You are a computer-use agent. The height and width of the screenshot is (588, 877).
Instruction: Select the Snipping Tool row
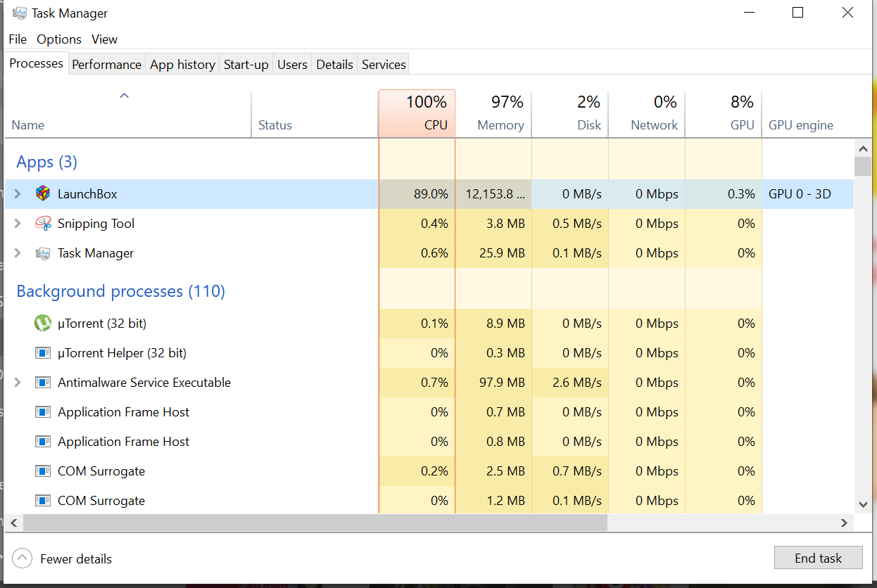tap(429, 224)
